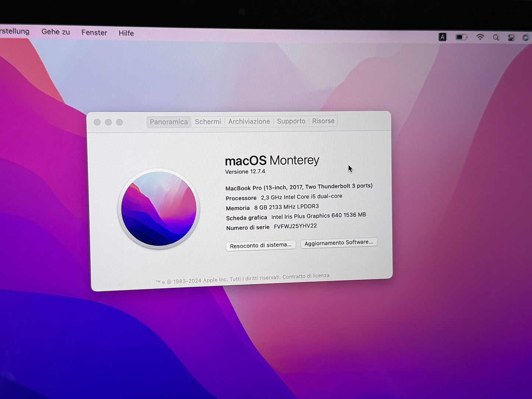Zoom the About This Mac window
Screen dimensions: 532x399
(119, 122)
